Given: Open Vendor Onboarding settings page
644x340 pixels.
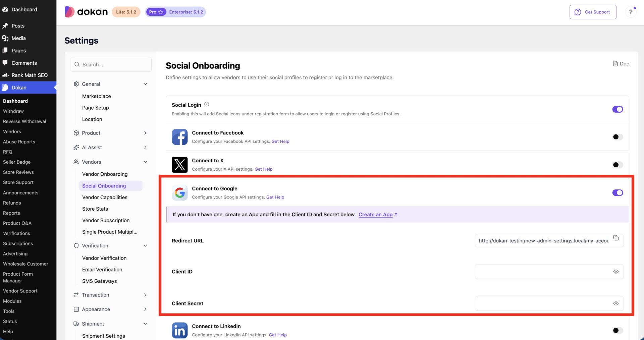Looking at the screenshot, I should (105, 174).
